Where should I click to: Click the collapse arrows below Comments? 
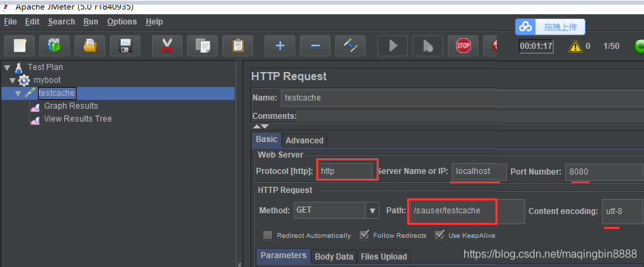point(261,126)
